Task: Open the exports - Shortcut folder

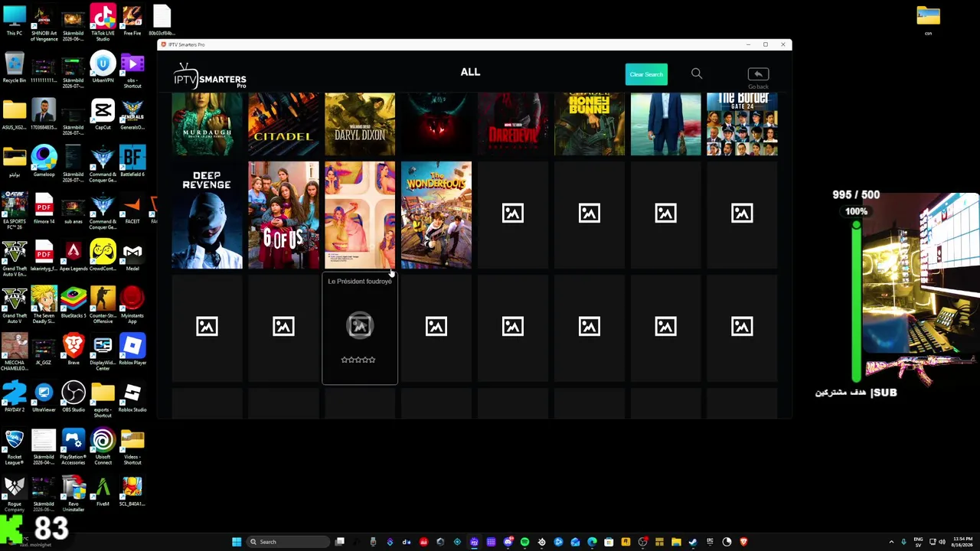Action: tap(103, 399)
